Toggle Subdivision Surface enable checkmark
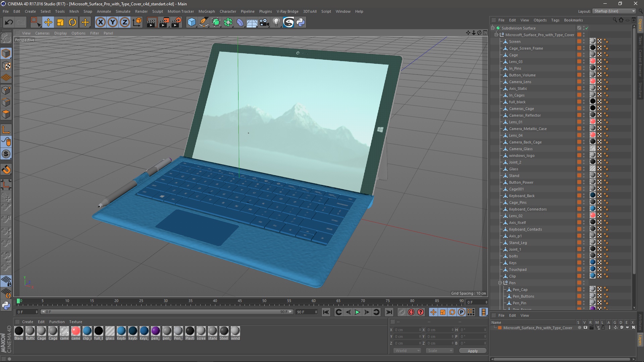Image resolution: width=644 pixels, height=362 pixels. point(587,28)
